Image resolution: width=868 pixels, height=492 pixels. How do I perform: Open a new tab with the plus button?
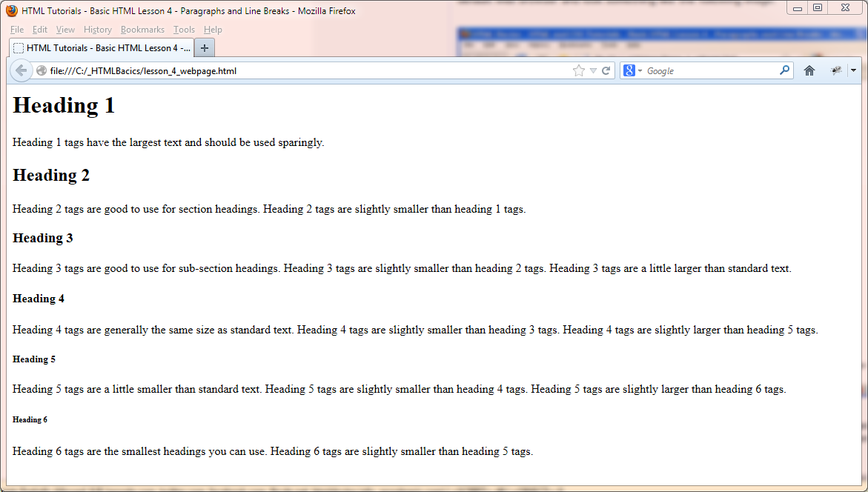coord(205,47)
